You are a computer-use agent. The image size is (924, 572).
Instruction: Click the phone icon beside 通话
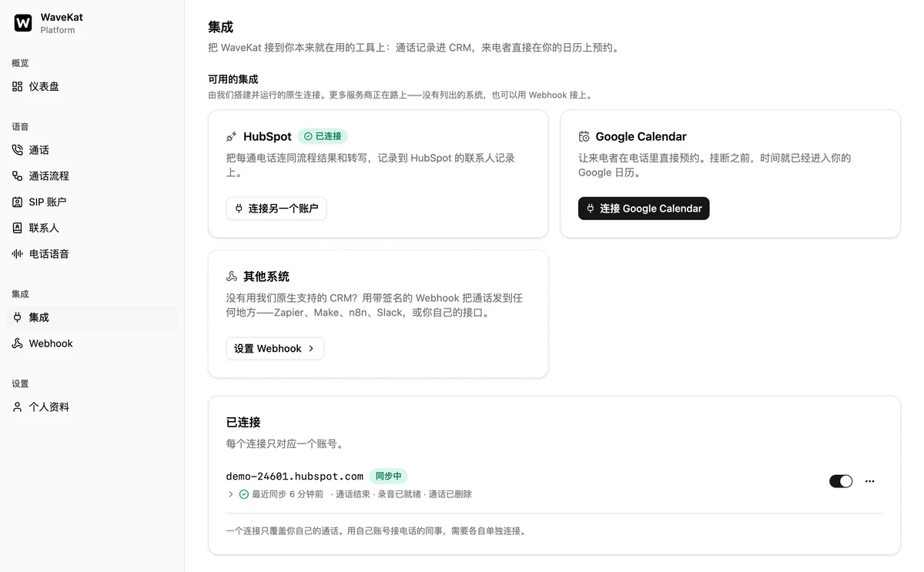point(17,150)
